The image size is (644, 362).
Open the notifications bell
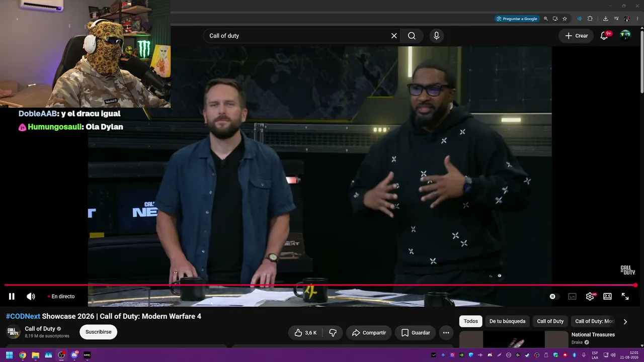(604, 36)
